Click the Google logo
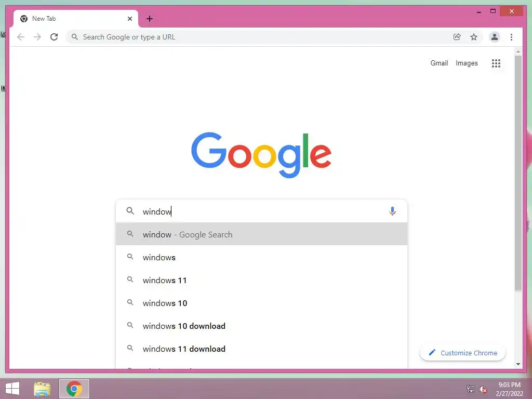The width and height of the screenshot is (532, 399). pos(261,155)
